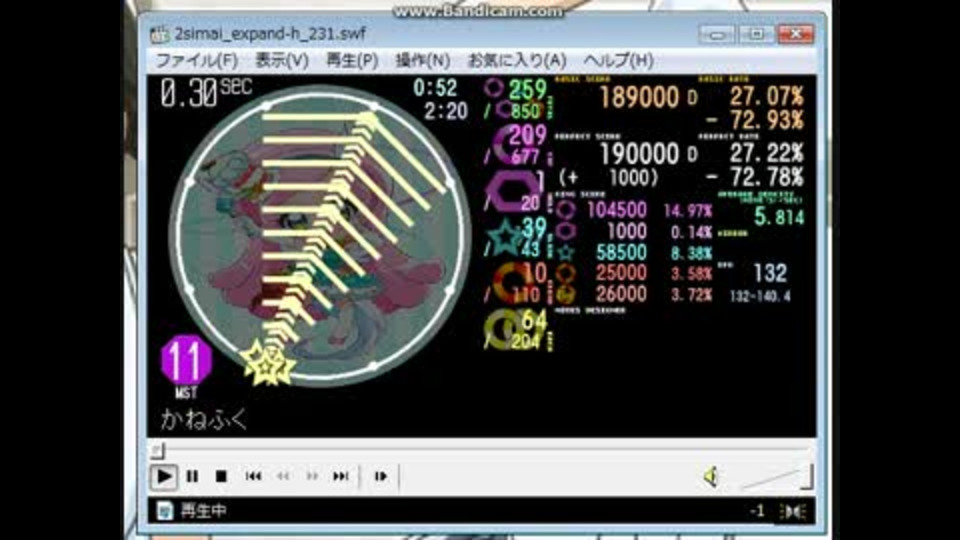The image size is (960, 540).
Task: Click the decrease speed rewind arrows
Action: (282, 476)
